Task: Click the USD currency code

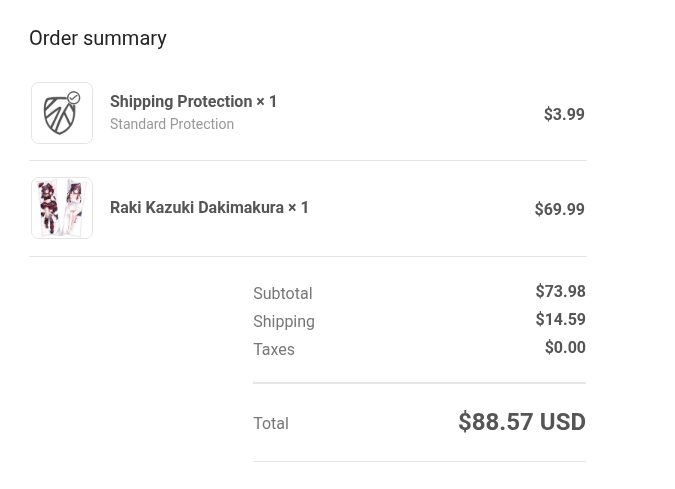Action: 563,422
